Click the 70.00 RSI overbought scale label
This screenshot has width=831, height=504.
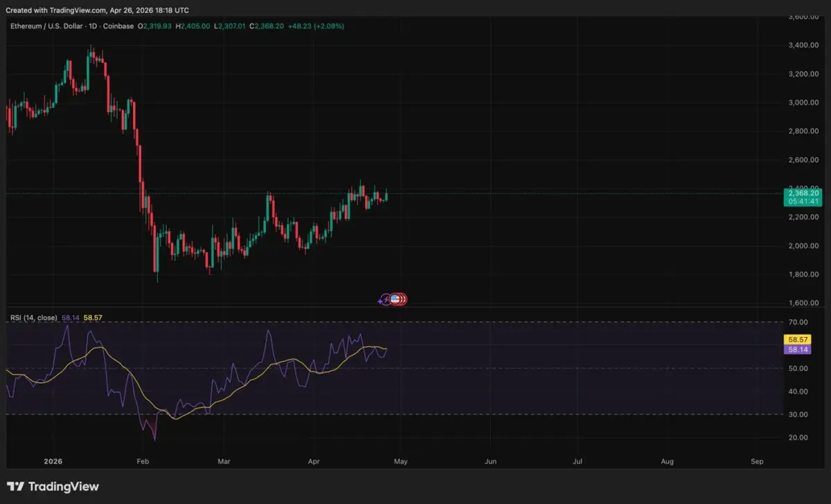coord(798,322)
